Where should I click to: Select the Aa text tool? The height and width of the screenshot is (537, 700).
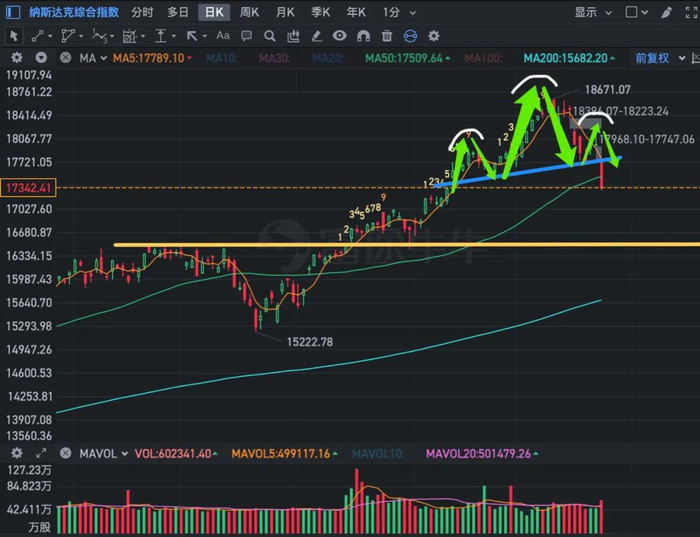[223, 35]
